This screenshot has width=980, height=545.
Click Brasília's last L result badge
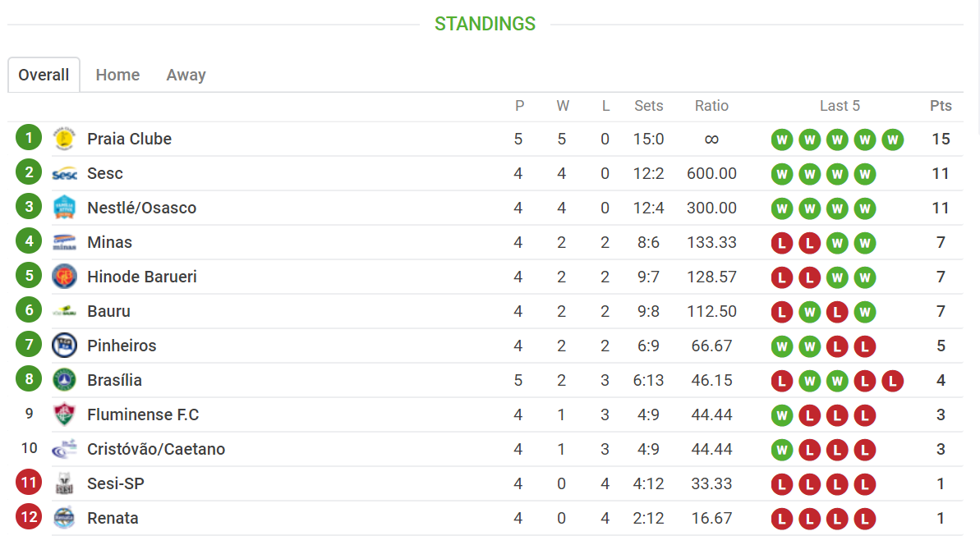point(892,381)
